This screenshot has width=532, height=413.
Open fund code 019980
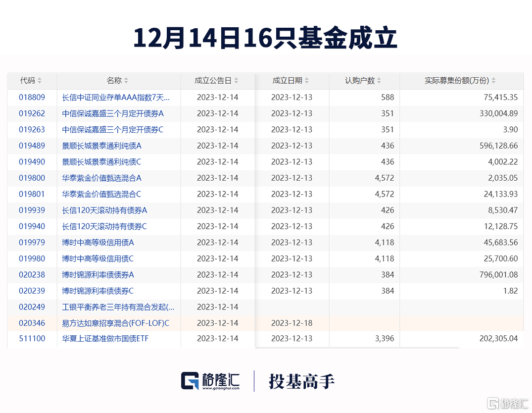tap(32, 258)
